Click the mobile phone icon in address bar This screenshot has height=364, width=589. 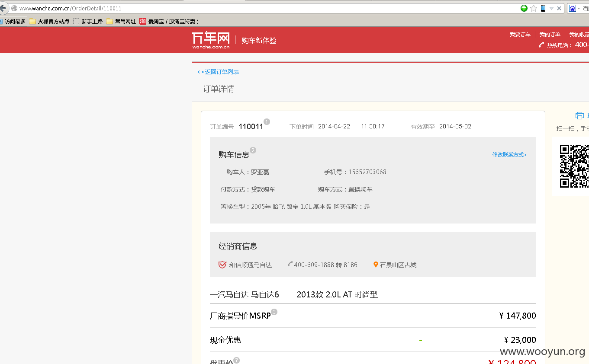tap(543, 8)
